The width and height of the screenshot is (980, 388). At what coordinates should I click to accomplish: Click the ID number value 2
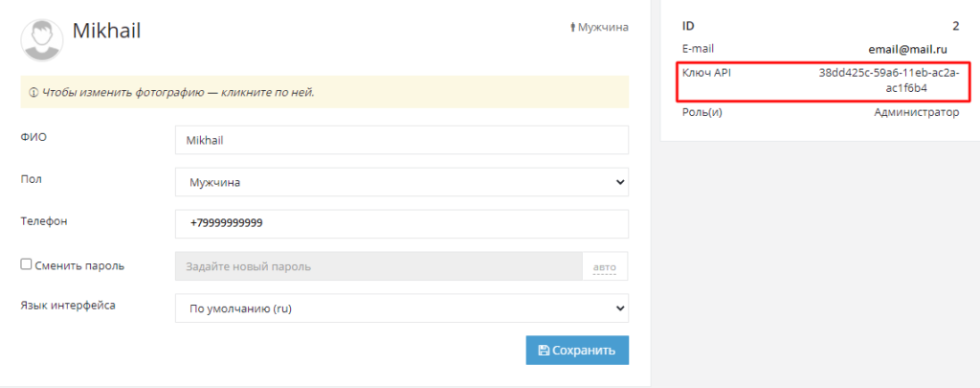(955, 26)
